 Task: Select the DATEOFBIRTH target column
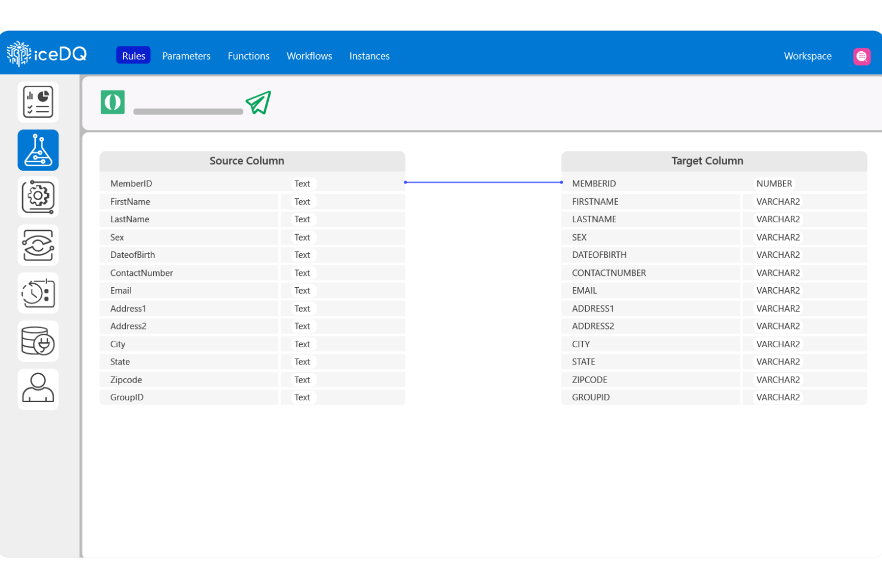click(x=651, y=255)
